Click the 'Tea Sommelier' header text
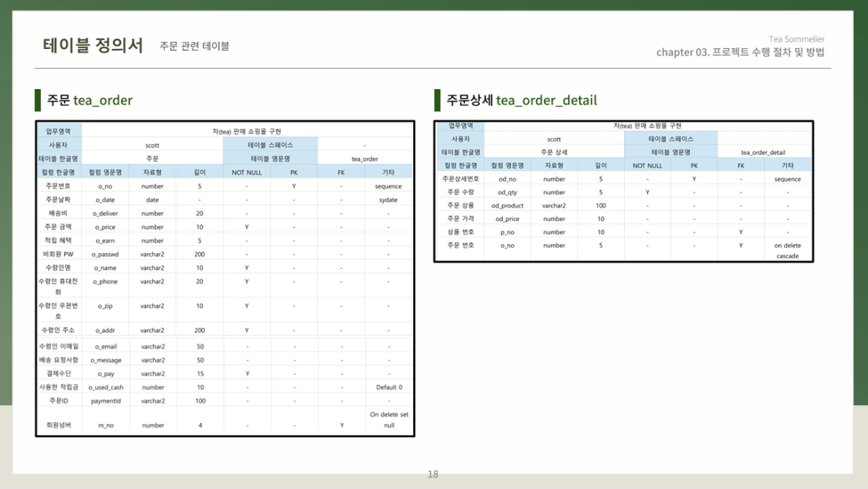868x489 pixels. (x=796, y=39)
